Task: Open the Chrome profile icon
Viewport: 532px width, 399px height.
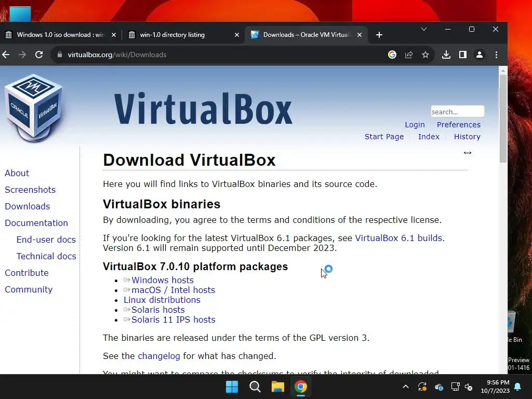Action: coord(480,55)
